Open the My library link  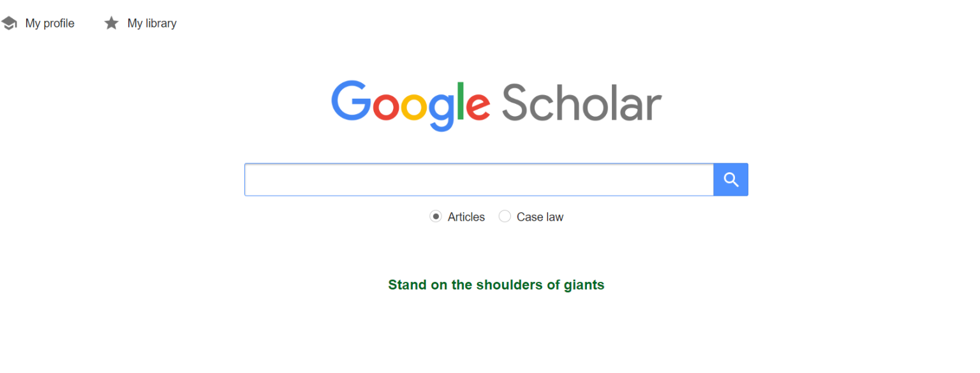click(152, 24)
